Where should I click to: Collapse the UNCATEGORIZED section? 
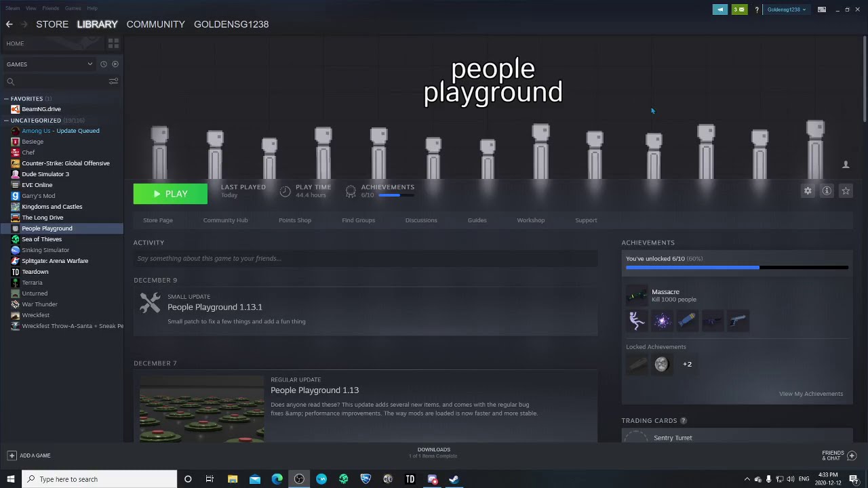6,121
